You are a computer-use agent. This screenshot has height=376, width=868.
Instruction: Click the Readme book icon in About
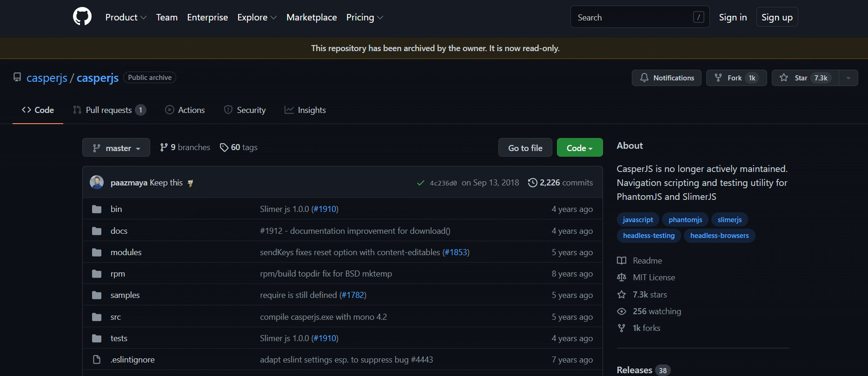622,261
